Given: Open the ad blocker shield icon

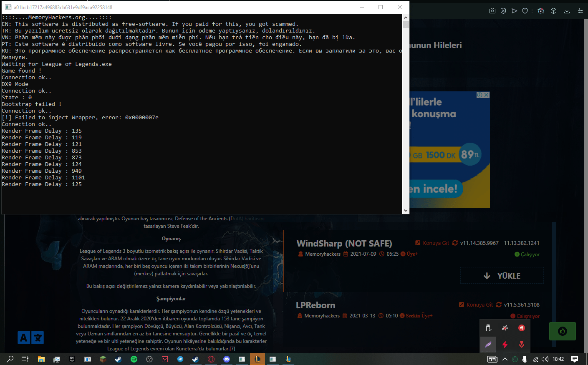Looking at the screenshot, I should [x=503, y=11].
